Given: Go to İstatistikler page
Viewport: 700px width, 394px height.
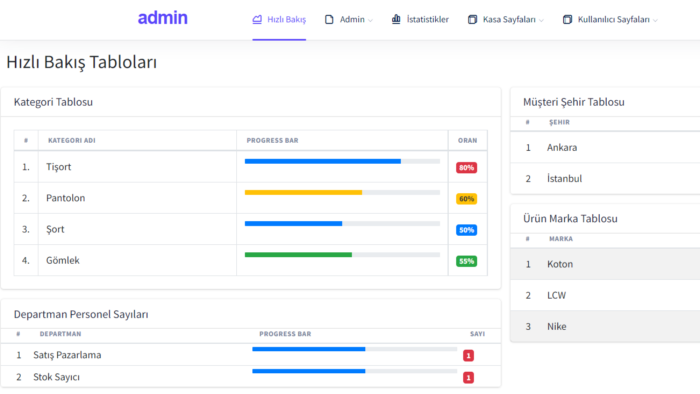Looking at the screenshot, I should click(x=420, y=20).
